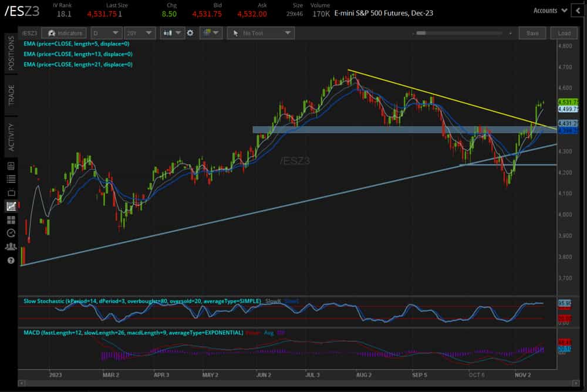Click the Last price 4,531.75
This screenshot has width=587, height=392.
pos(102,14)
